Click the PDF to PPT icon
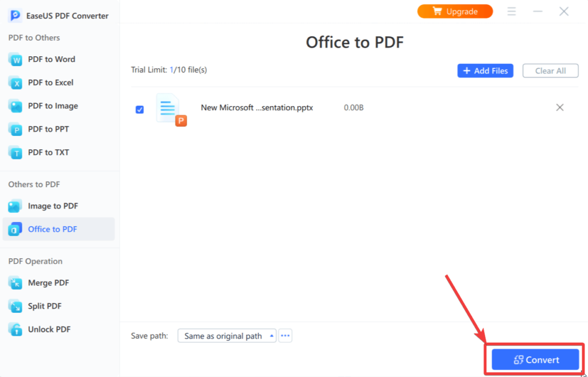 15,129
